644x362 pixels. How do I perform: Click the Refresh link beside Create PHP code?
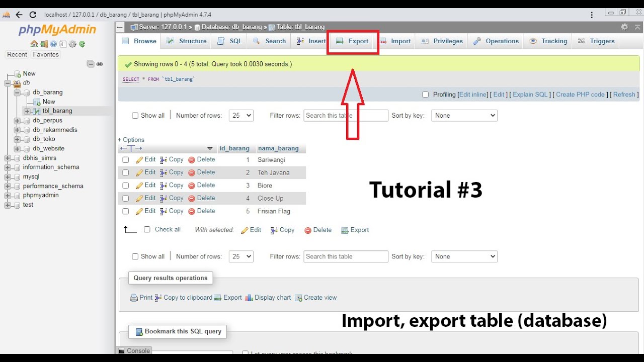[624, 95]
